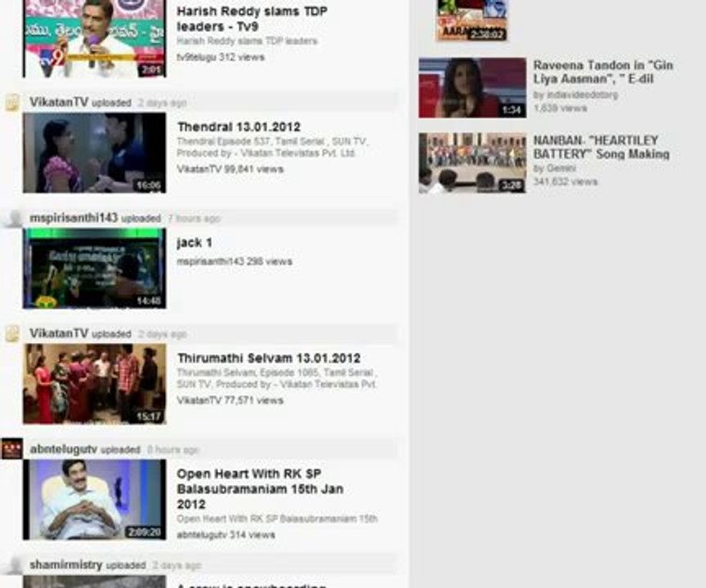This screenshot has height=588, width=706.
Task: Click the shamirmistry avatar icon
Action: (x=14, y=565)
